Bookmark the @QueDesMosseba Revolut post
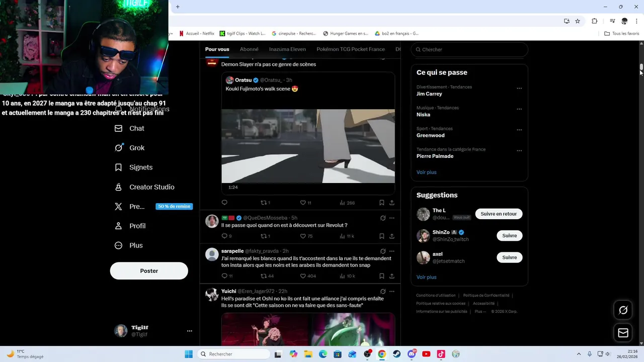 [381, 236]
